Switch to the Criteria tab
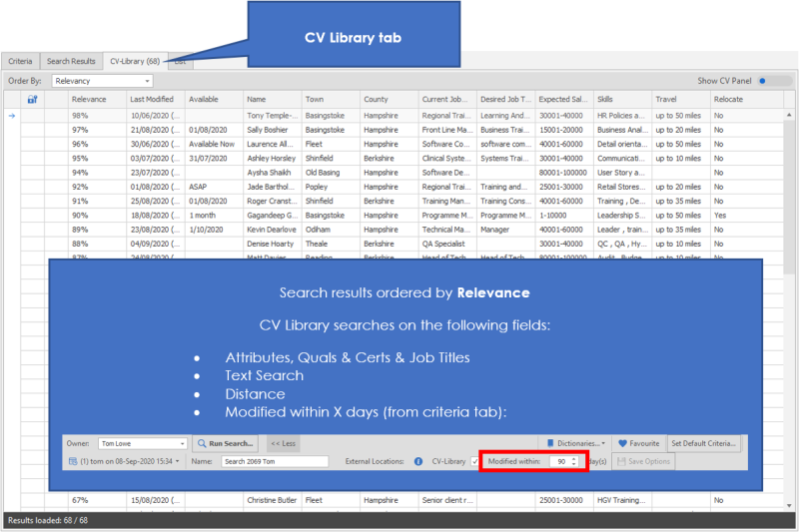This screenshot has width=799, height=532. click(x=20, y=61)
